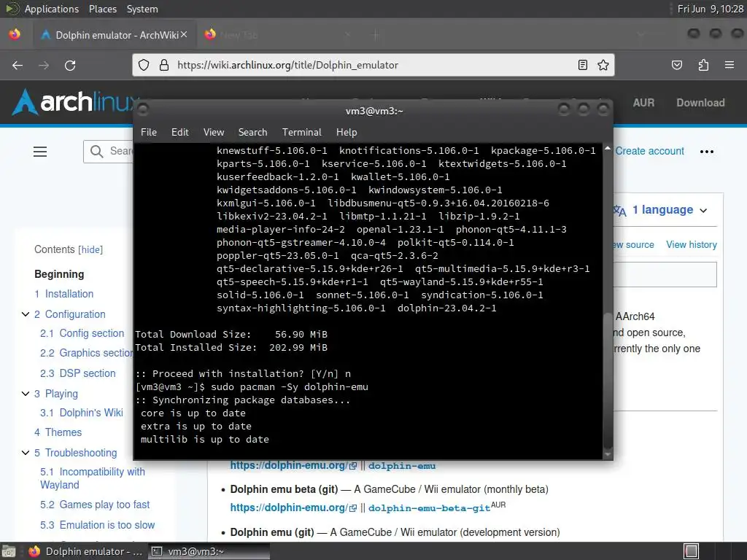Open the Applications panel menu

(x=52, y=9)
